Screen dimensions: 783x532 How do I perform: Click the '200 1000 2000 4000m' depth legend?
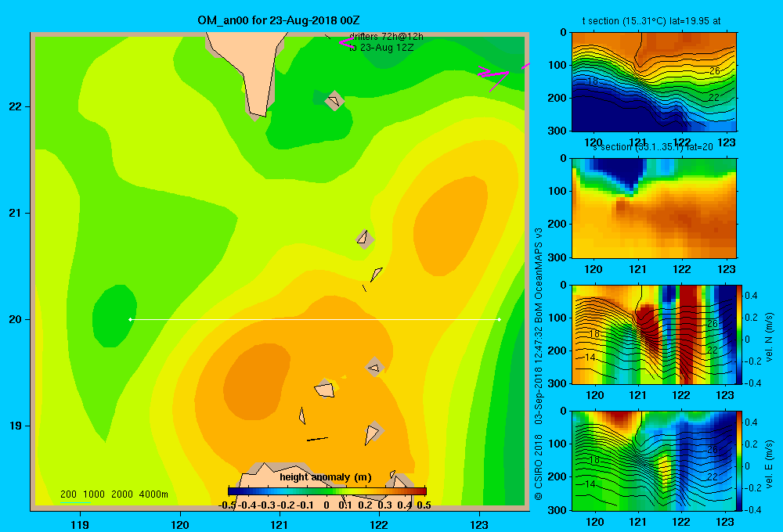click(x=114, y=494)
